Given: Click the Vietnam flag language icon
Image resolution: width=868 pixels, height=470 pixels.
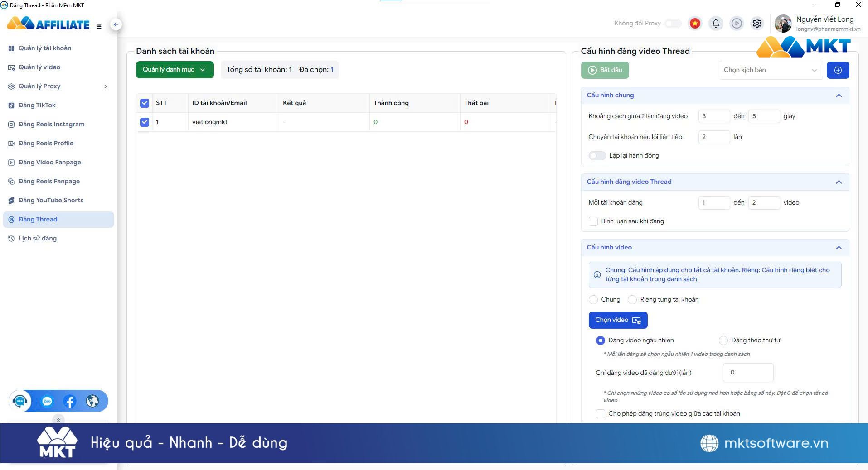Looking at the screenshot, I should (694, 24).
